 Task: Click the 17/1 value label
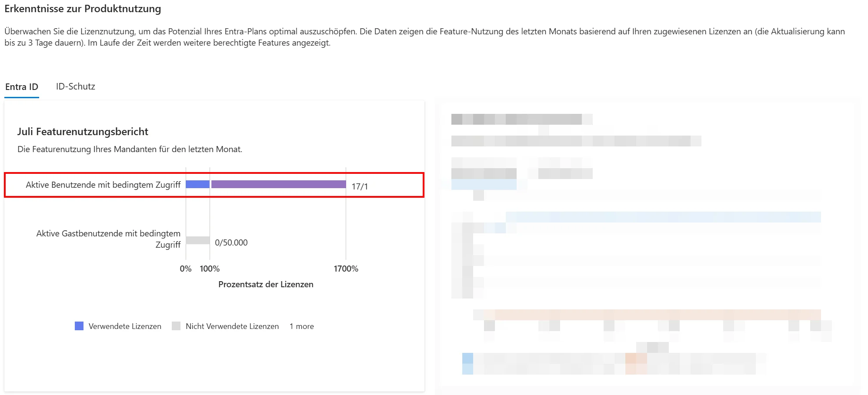360,186
